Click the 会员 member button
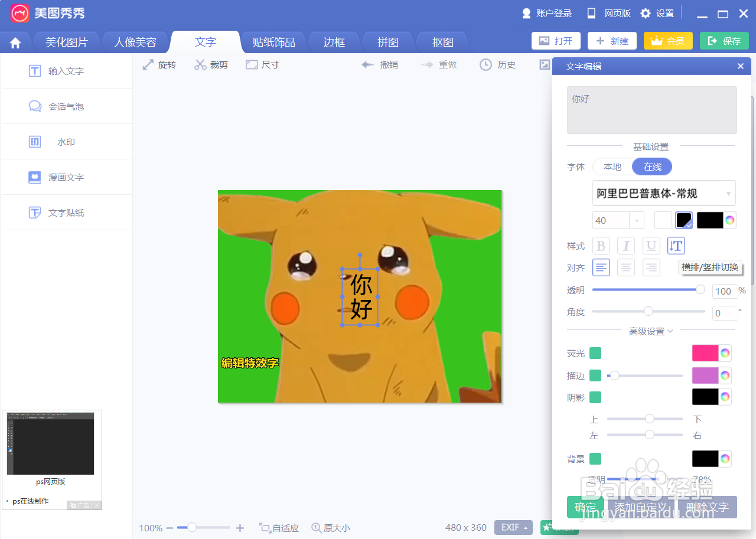Screen dimensions: 756x539 (668, 41)
